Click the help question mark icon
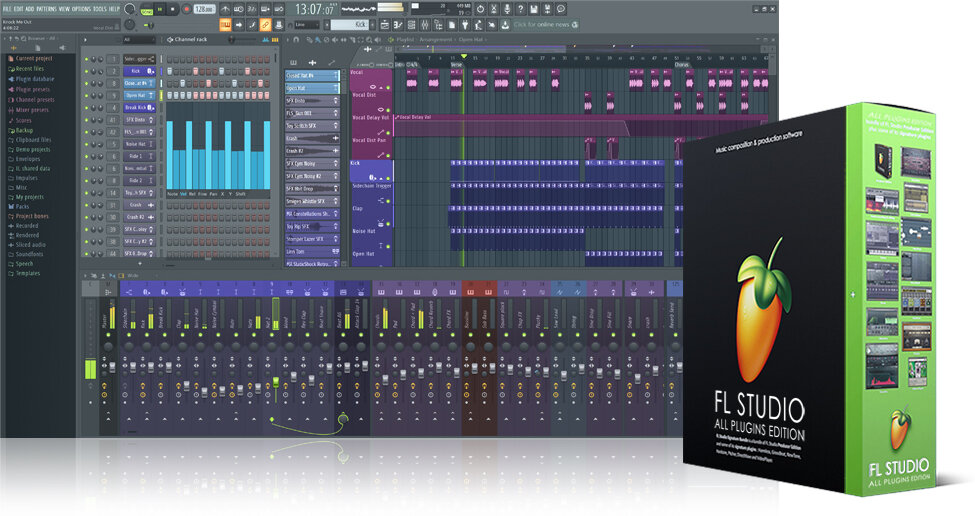This screenshot has width=975, height=516. point(520,9)
